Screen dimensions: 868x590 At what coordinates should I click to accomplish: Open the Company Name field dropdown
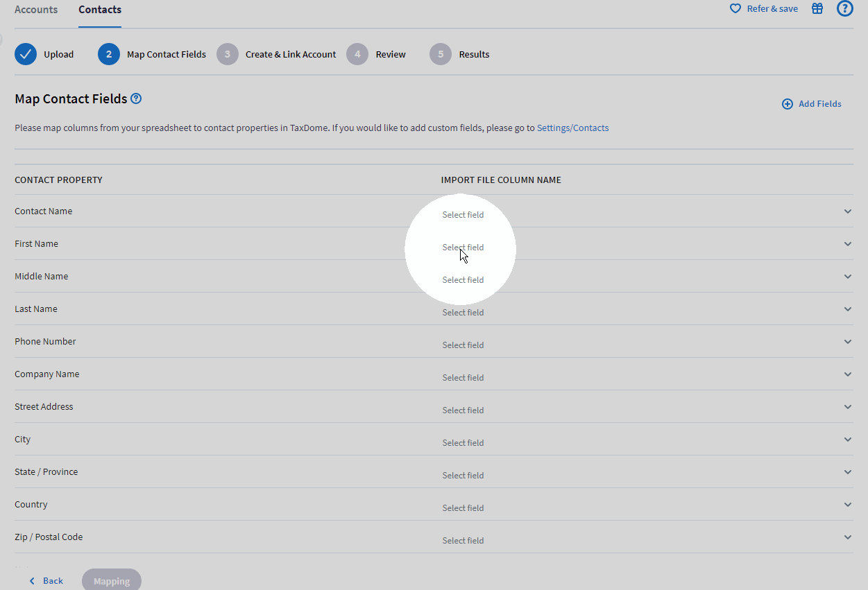click(847, 374)
